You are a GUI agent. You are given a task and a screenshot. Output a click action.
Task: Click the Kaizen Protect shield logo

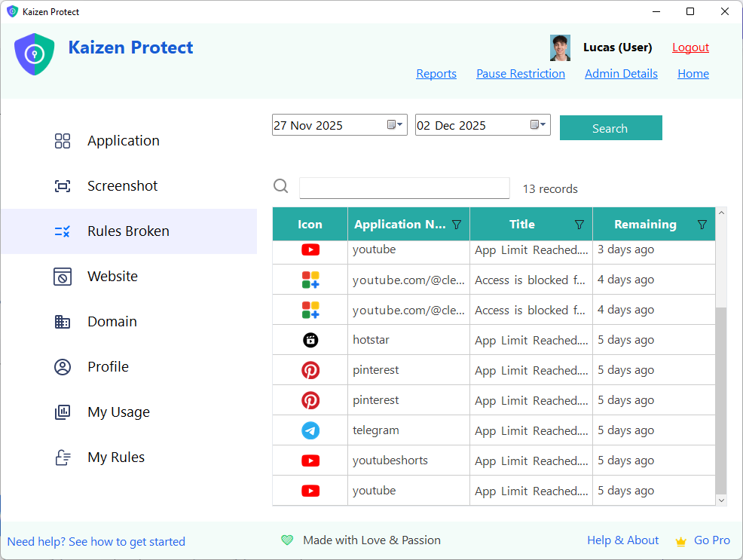(x=35, y=54)
